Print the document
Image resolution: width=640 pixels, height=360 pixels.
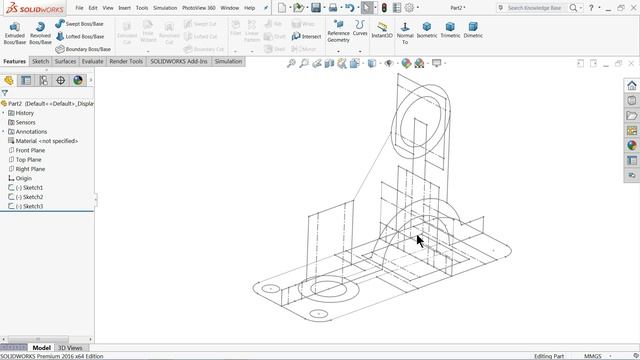[333, 8]
